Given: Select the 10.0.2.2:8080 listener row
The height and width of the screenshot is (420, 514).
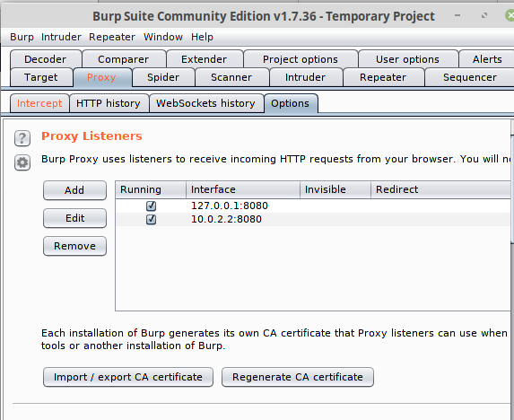Looking at the screenshot, I should (313, 219).
